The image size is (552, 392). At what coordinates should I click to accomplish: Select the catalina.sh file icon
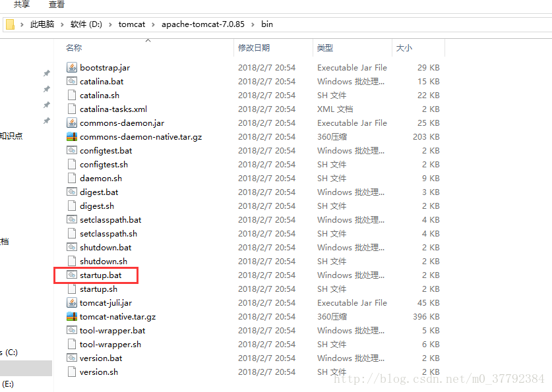(x=72, y=95)
